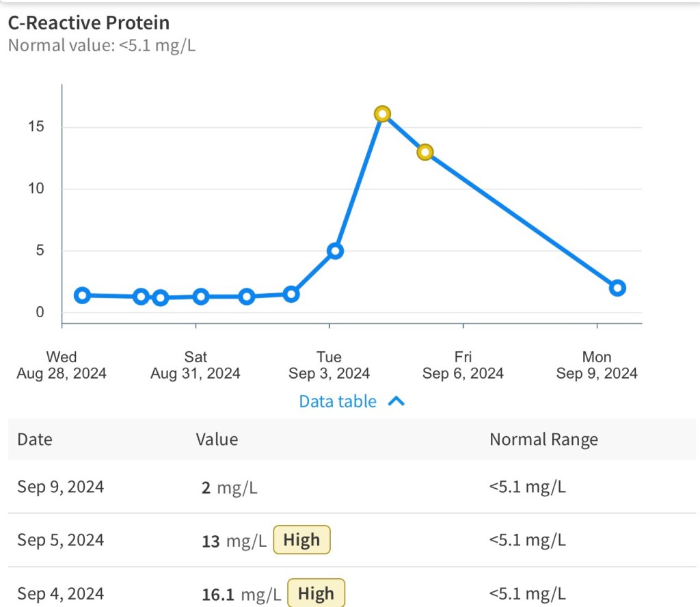Select the yellow 13 mg/L data point

coord(425,152)
